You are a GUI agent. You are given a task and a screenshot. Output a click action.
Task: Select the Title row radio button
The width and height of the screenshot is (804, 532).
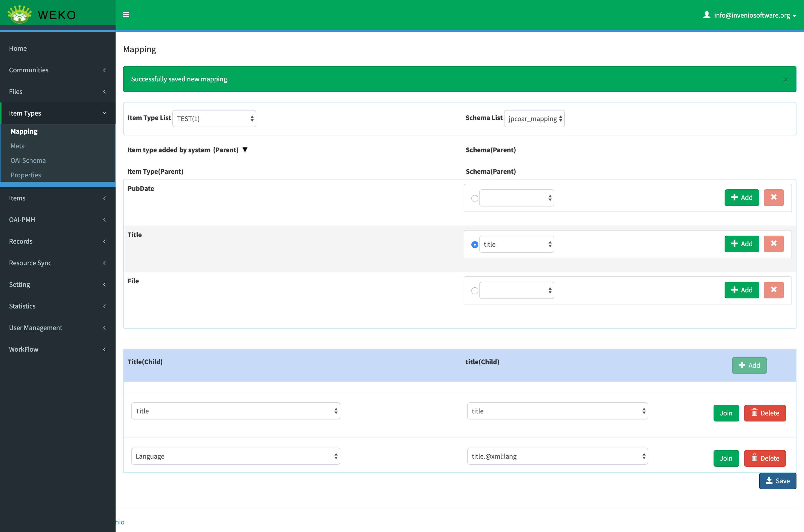(474, 244)
